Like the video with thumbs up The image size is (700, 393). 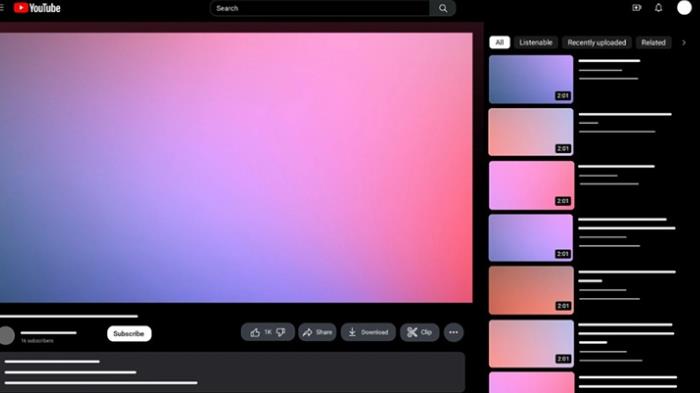click(261, 332)
